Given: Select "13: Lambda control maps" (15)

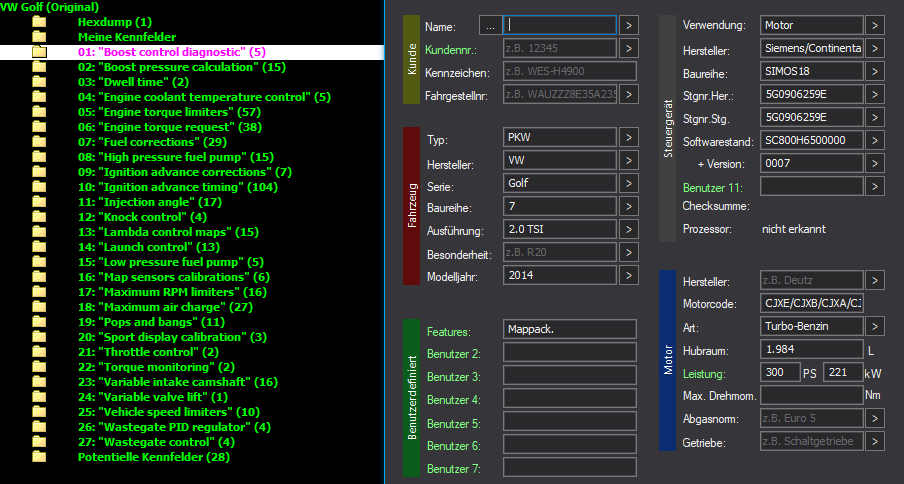Looking at the screenshot, I should pos(168,232).
